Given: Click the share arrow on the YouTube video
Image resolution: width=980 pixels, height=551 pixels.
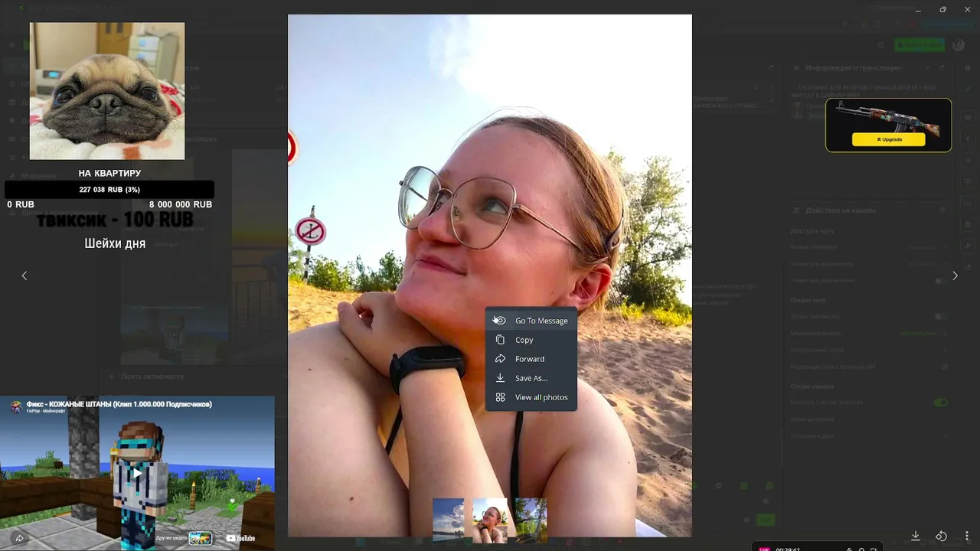Looking at the screenshot, I should pos(19,538).
